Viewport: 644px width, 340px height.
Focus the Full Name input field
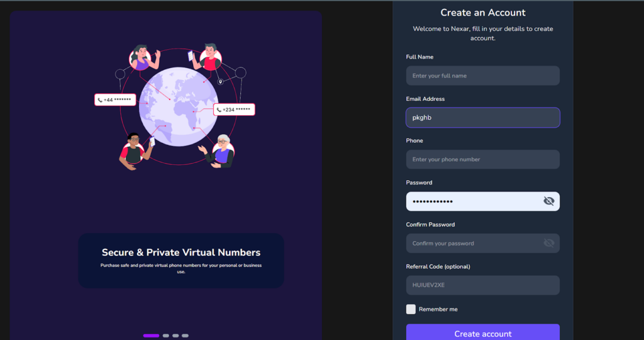(x=482, y=76)
